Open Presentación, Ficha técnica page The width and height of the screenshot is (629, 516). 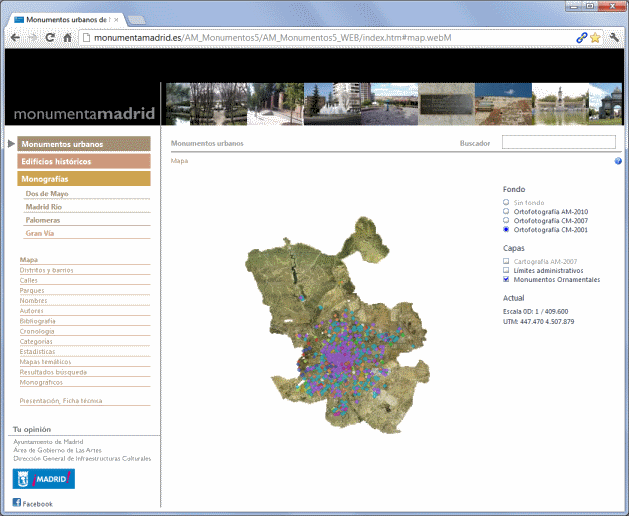point(61,400)
